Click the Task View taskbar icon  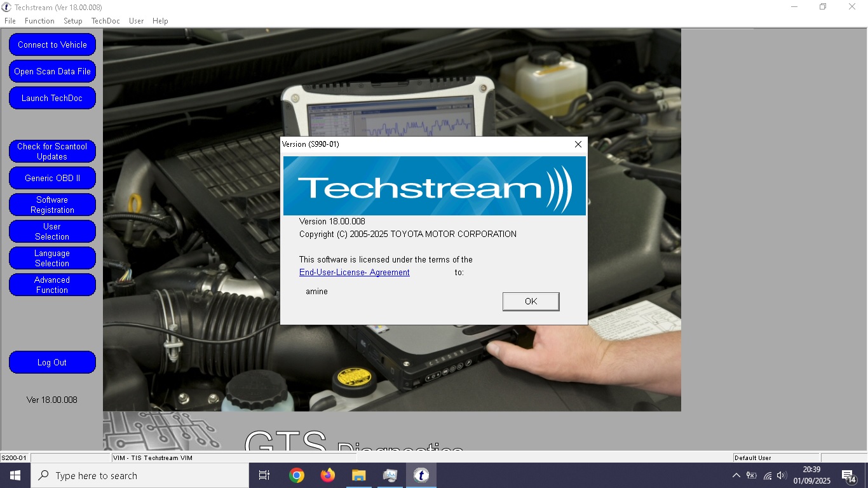pyautogui.click(x=264, y=475)
